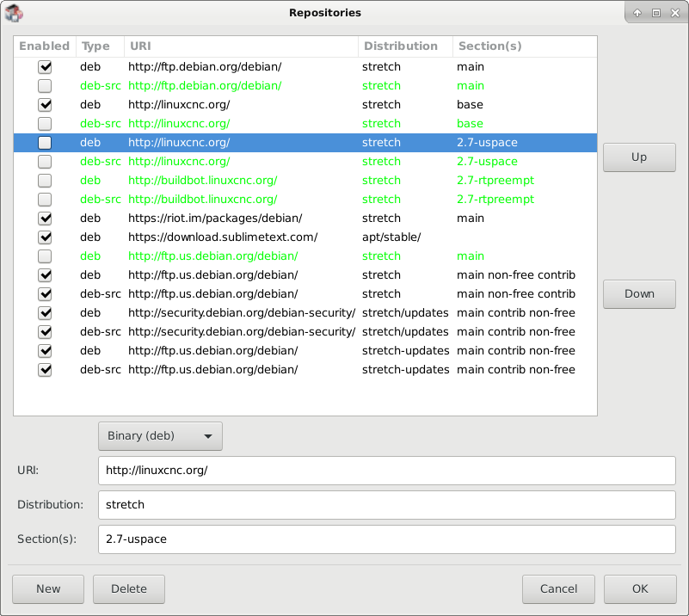Enable the deb buildbot.linuxcnc.org 2.7-rtpreempt checkbox
This screenshot has width=689, height=616.
coord(45,180)
